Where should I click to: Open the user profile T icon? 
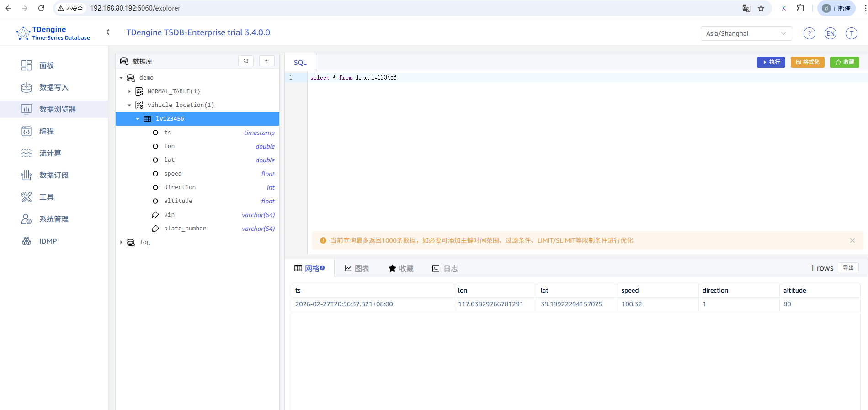(x=851, y=33)
